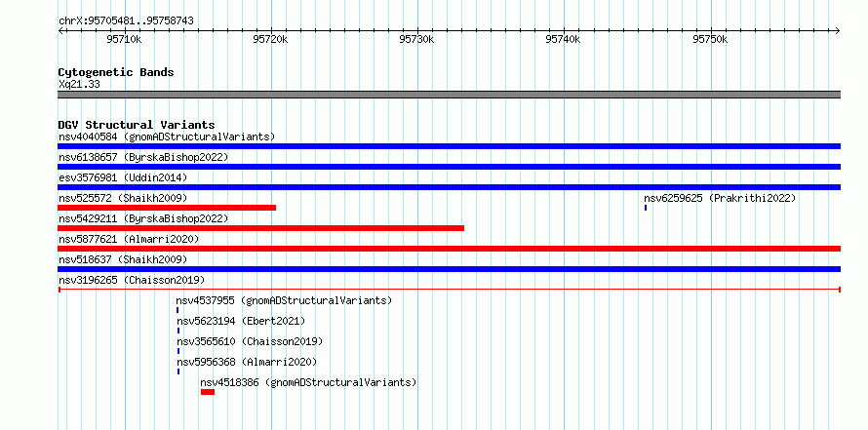
Task: Select the Xq21.33 band label
Action: pos(79,85)
